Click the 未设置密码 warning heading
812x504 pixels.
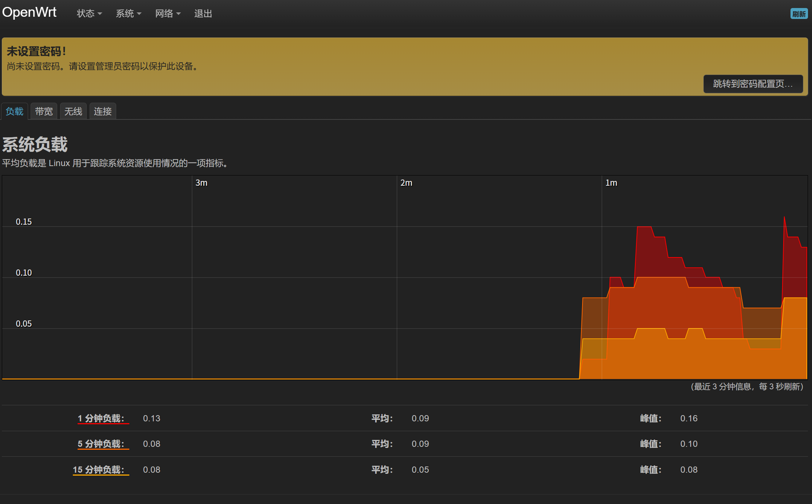36,51
